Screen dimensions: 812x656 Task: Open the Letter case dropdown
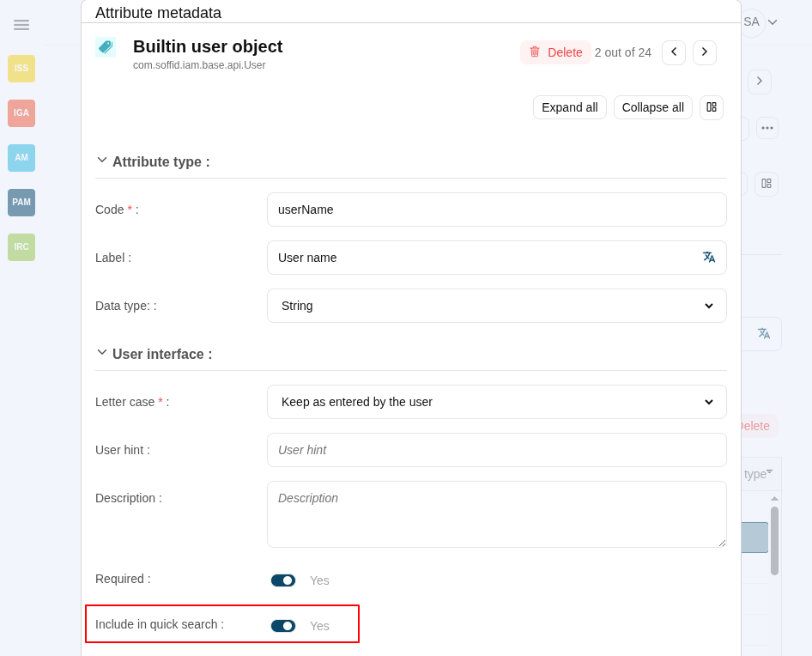496,402
